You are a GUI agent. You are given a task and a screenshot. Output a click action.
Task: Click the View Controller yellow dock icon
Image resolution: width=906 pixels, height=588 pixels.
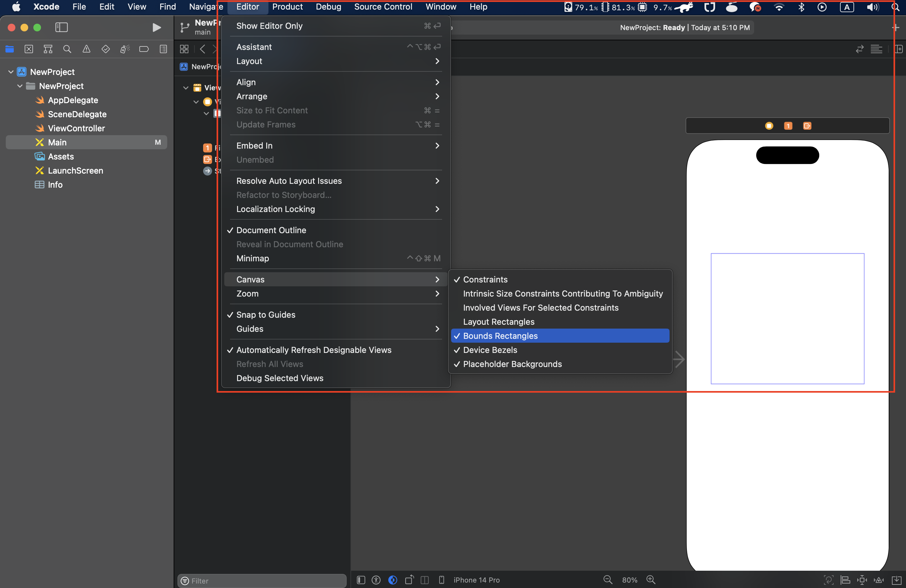point(769,126)
